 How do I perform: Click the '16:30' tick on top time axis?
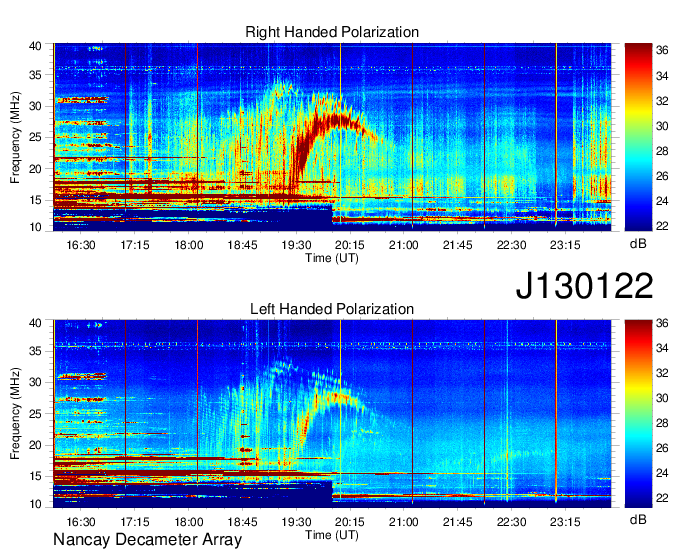click(x=81, y=245)
